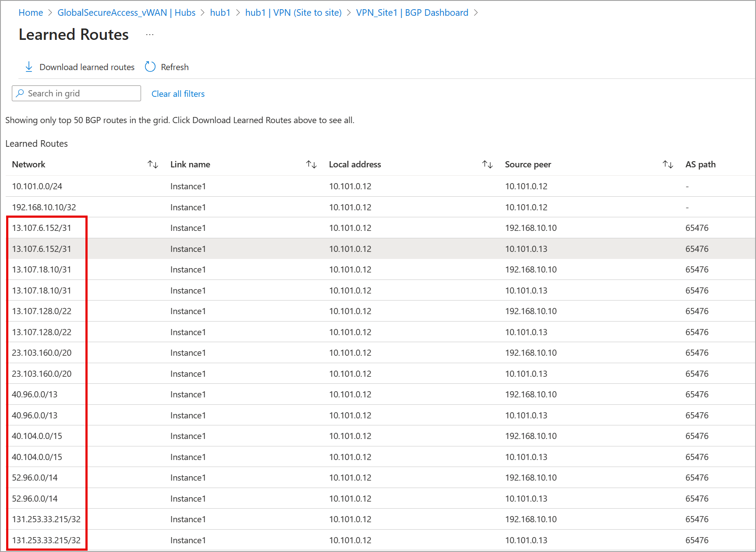Open VPN_Site1 | BGP Dashboard breadcrumb
Image resolution: width=756 pixels, height=552 pixels.
[412, 13]
